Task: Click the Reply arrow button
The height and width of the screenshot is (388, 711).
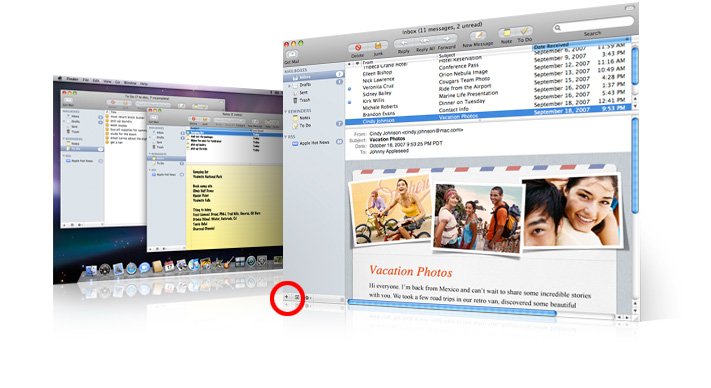Action: (x=404, y=43)
